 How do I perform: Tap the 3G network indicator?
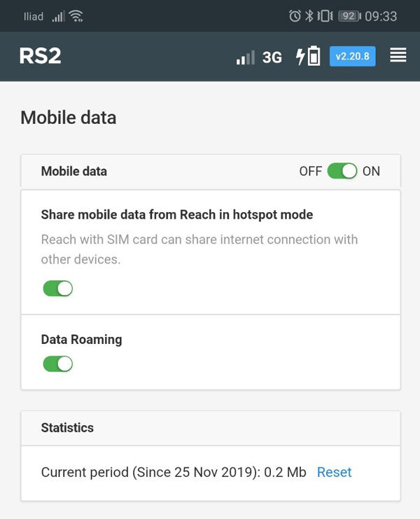tap(272, 57)
